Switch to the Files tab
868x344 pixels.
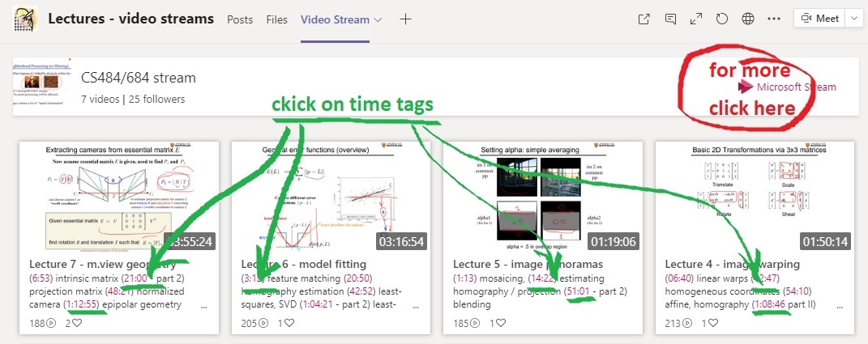[277, 19]
